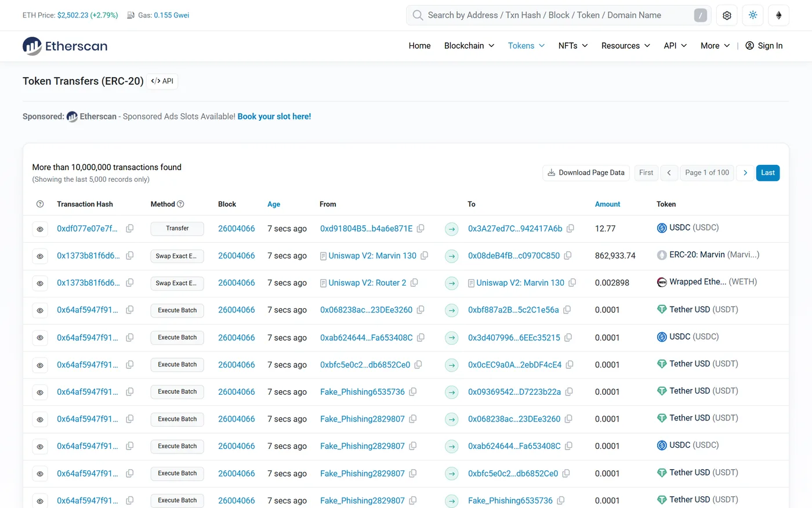
Task: Expand the NFTs menu
Action: coord(573,46)
